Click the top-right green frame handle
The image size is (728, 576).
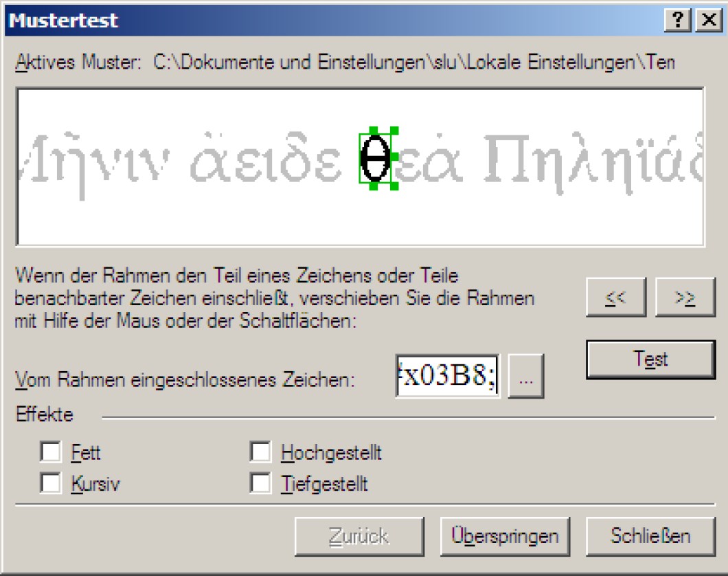point(394,131)
